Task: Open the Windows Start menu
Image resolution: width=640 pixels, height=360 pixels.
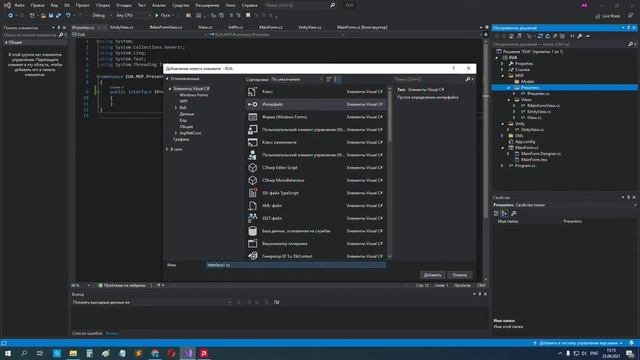Action: click(8, 353)
